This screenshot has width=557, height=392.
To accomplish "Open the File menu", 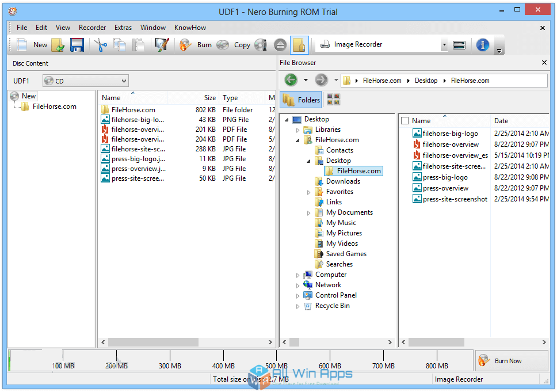I will [22, 28].
